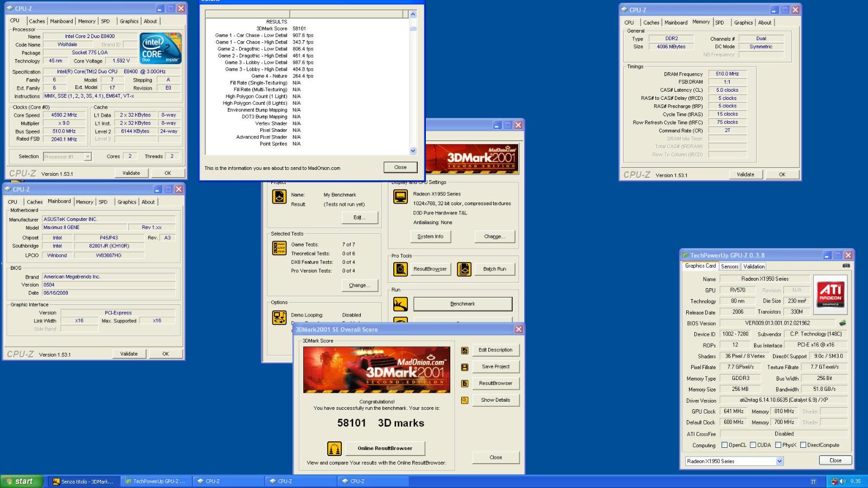
Task: Switch to Validation tab in GPU-Z
Action: [x=754, y=267]
